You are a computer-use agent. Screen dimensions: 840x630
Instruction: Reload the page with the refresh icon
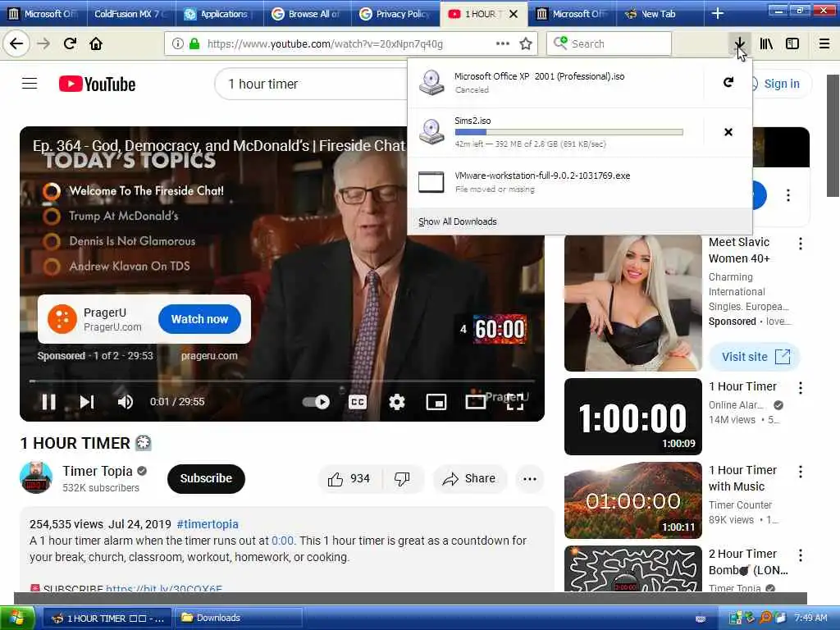(x=70, y=43)
